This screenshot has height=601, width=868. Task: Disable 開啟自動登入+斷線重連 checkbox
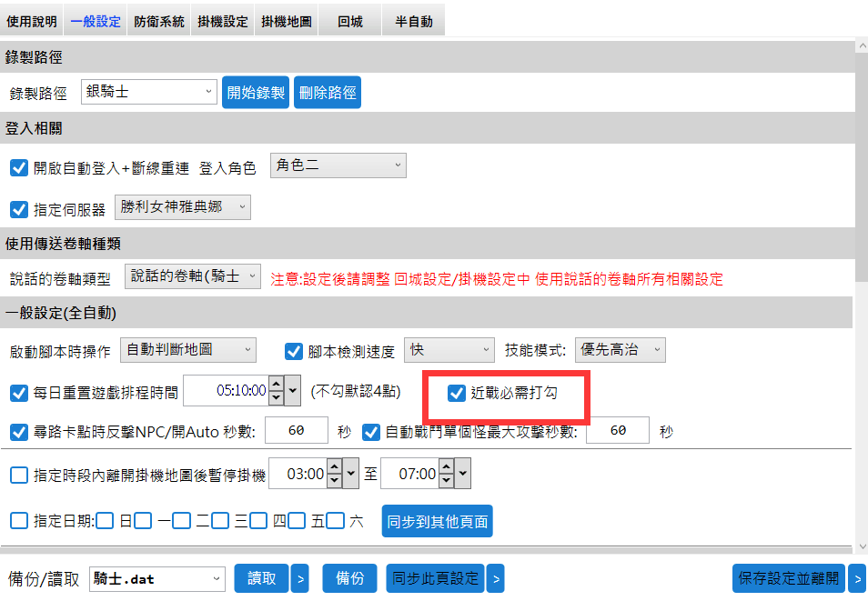tap(18, 167)
